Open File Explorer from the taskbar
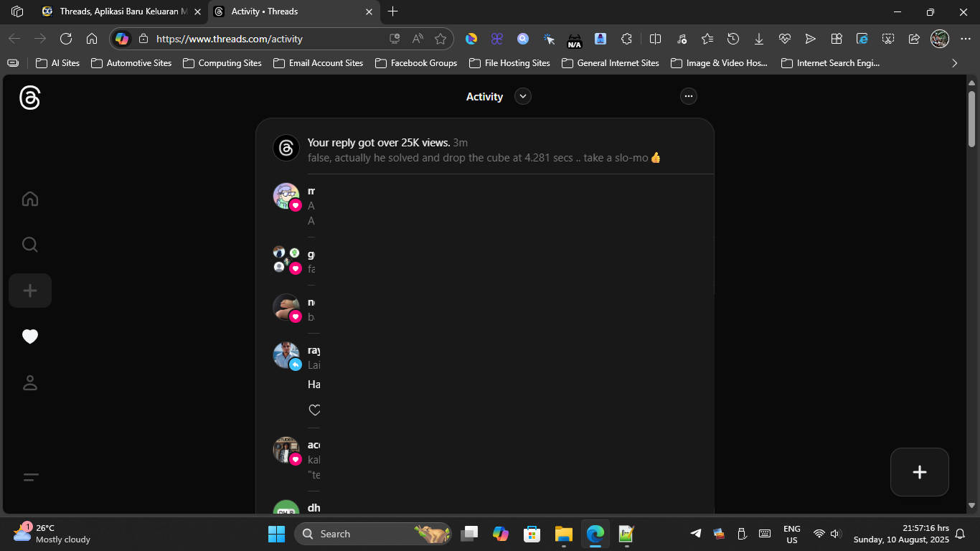The height and width of the screenshot is (551, 980). point(563,534)
